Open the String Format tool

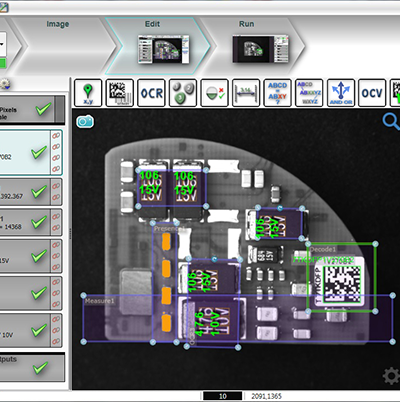point(309,93)
